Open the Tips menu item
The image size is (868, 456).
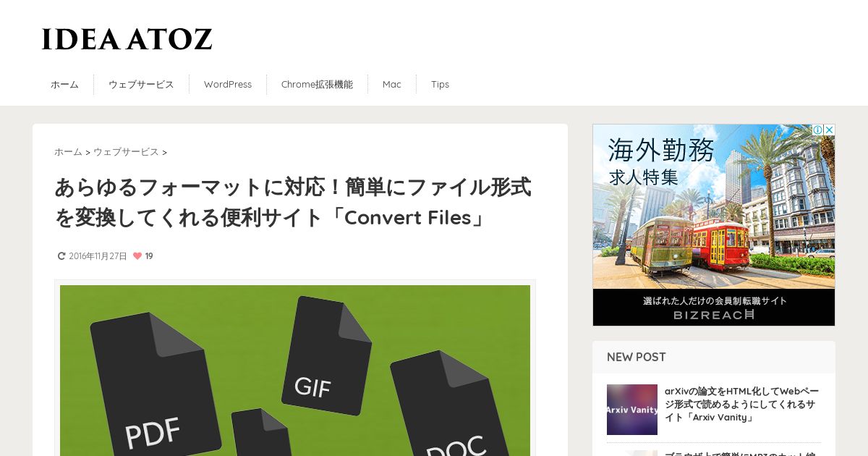point(440,85)
